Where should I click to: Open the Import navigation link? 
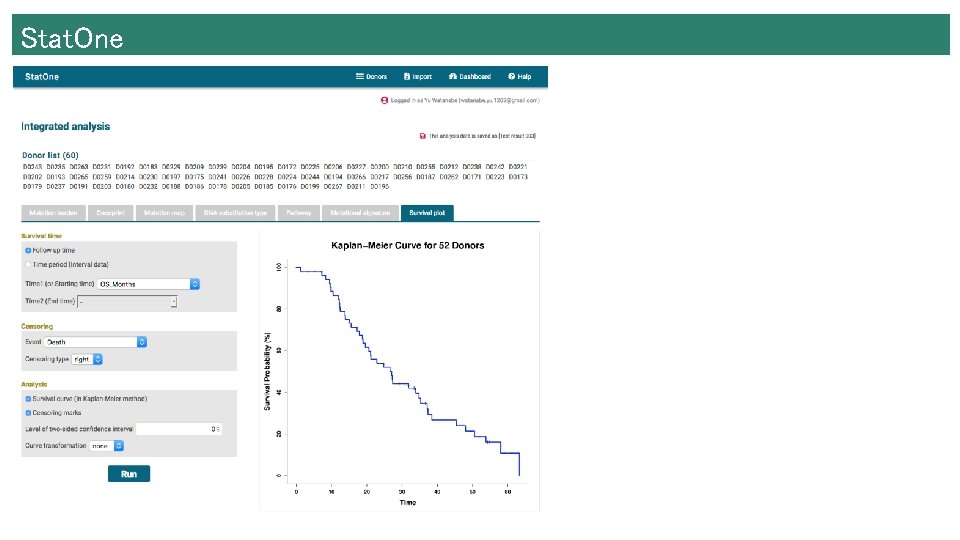tap(418, 77)
